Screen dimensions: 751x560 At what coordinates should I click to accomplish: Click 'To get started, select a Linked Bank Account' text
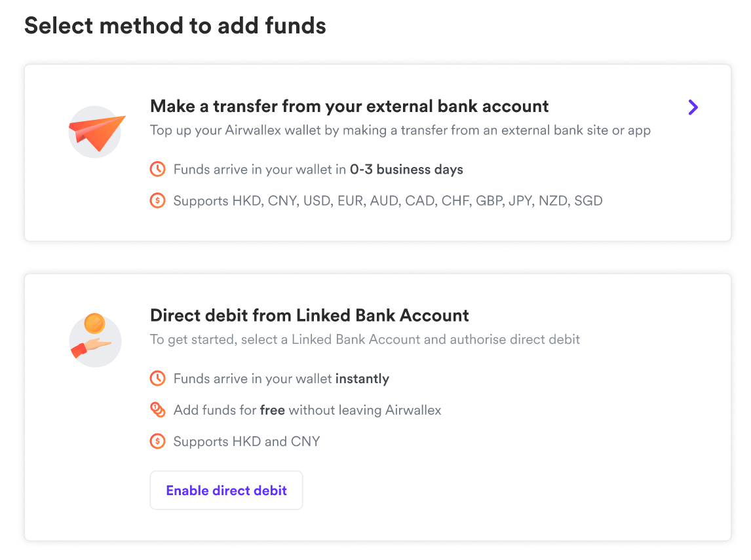point(365,340)
